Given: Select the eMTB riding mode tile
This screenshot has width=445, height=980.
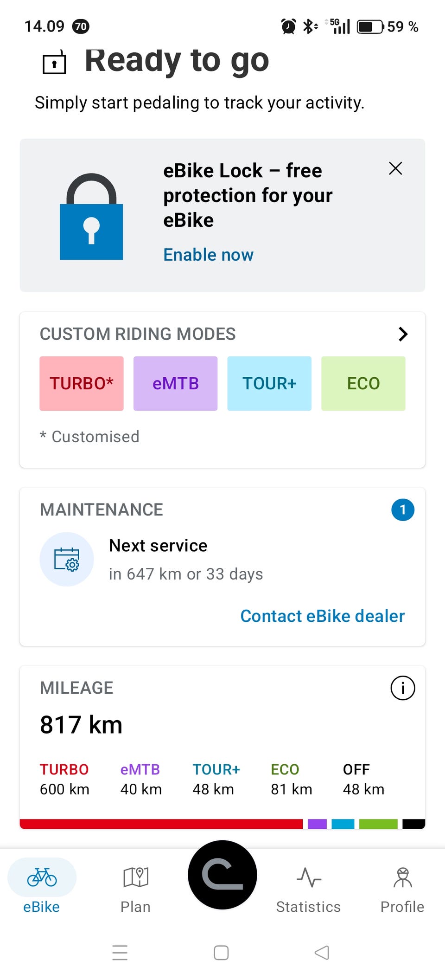Looking at the screenshot, I should pos(175,383).
